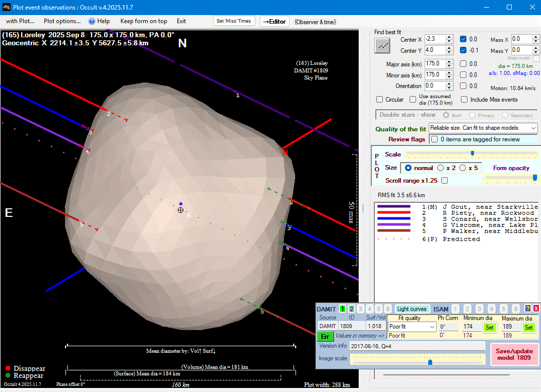This screenshot has width=541, height=392.
Task: Click the Find best fit graph icon
Action: [x=382, y=46]
